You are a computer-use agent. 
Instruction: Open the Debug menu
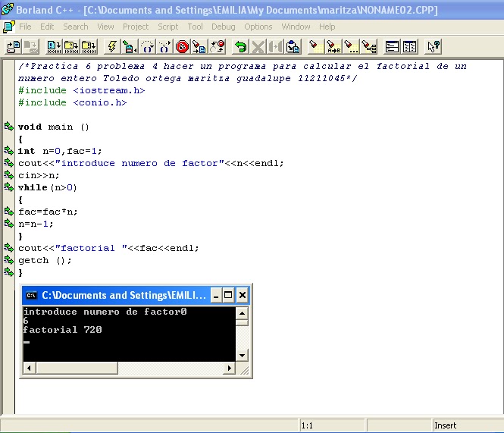point(224,27)
